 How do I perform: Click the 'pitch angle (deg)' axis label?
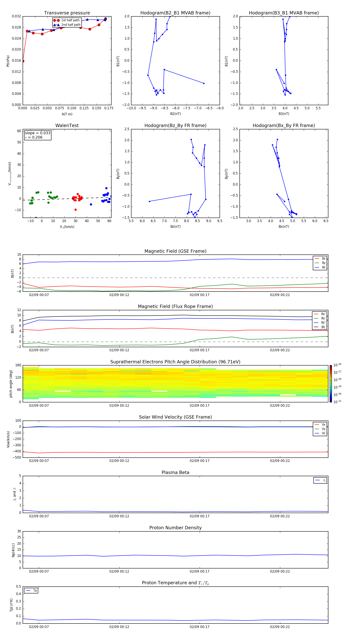(11, 384)
